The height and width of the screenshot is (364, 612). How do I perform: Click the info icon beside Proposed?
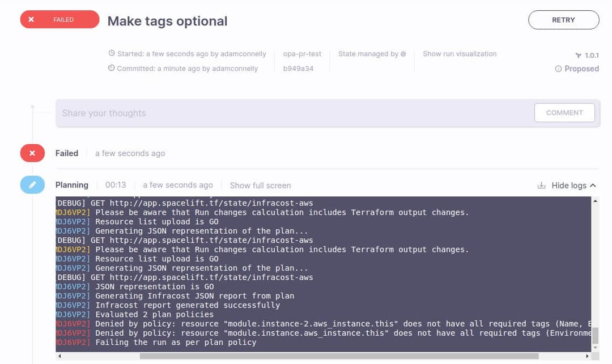pos(559,68)
